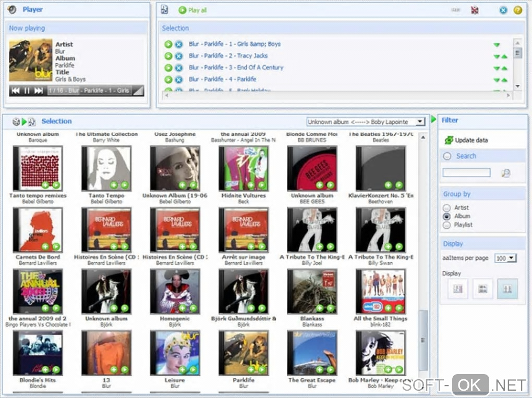Viewport: 532px width, 398px height.
Task: Click green play arrow in Selection header
Action: (24, 121)
